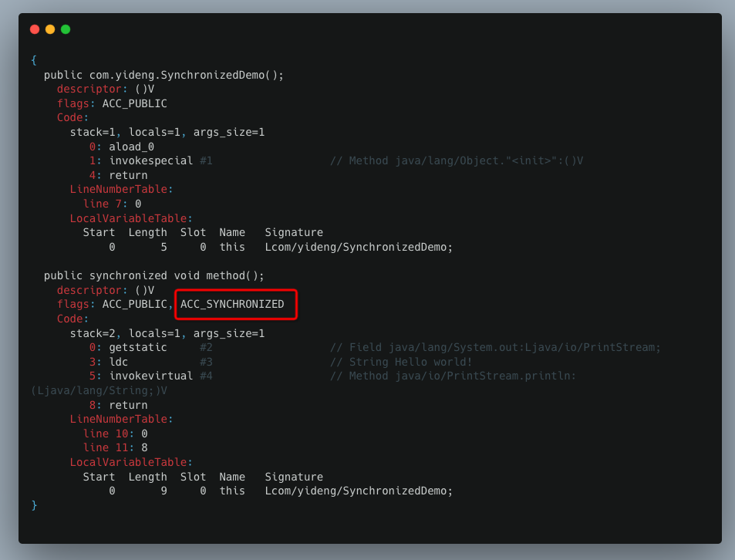Click the "line 10: 0" entry
This screenshot has height=560, width=735.
(x=116, y=433)
